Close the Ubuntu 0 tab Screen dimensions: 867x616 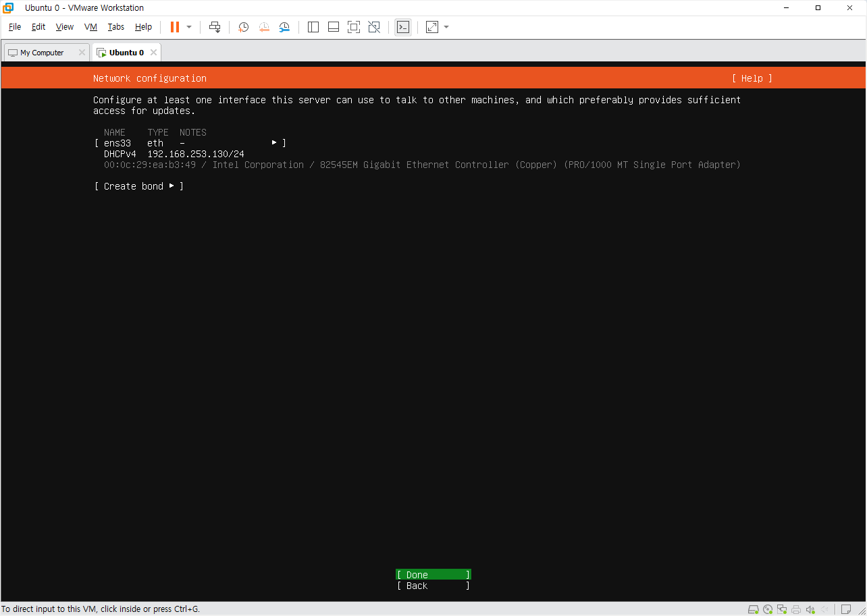[153, 53]
